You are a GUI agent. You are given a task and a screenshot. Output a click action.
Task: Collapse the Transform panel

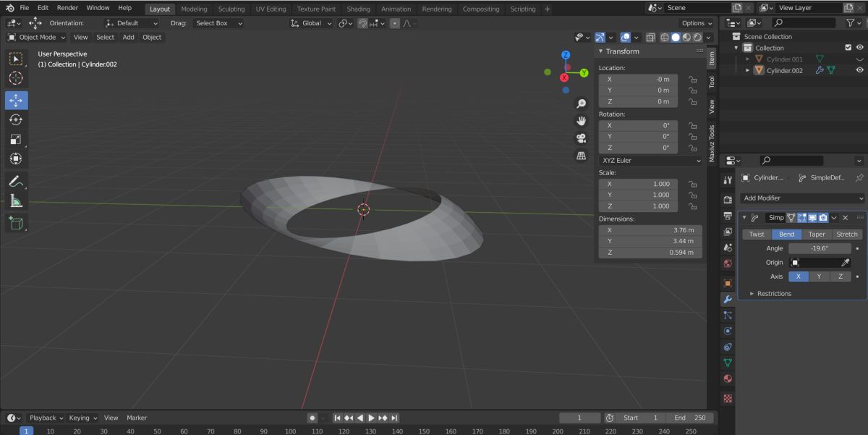pos(618,51)
